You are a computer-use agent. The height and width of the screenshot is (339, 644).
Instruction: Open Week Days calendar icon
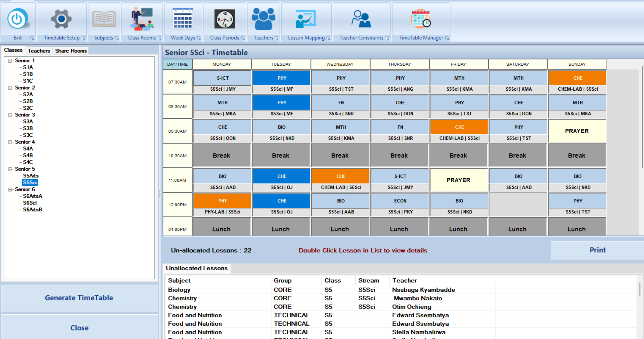click(183, 19)
